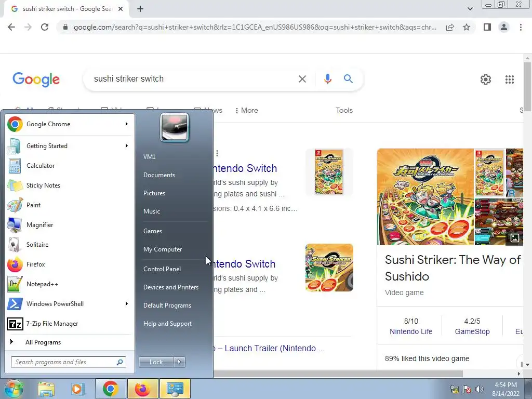The height and width of the screenshot is (399, 532).
Task: Open Windows Media Player taskbar icon
Action: [x=77, y=389]
